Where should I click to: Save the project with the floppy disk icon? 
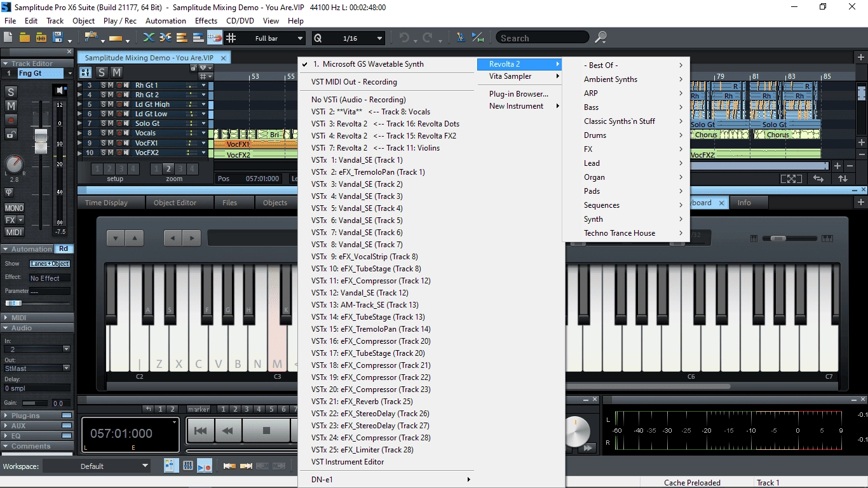(58, 38)
